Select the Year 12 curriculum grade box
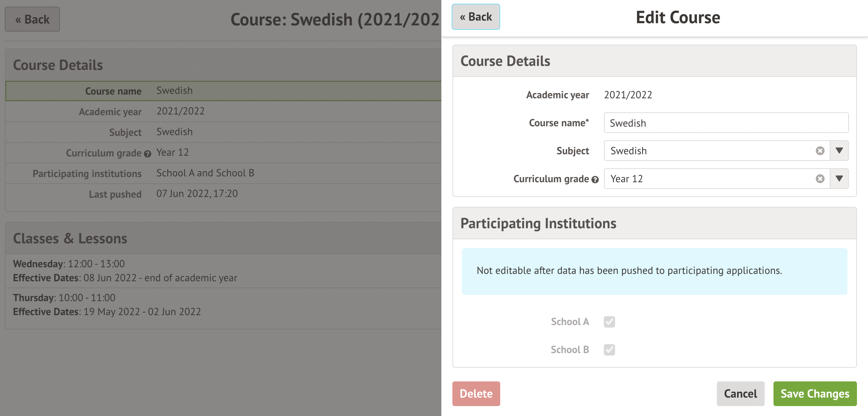 click(x=706, y=179)
